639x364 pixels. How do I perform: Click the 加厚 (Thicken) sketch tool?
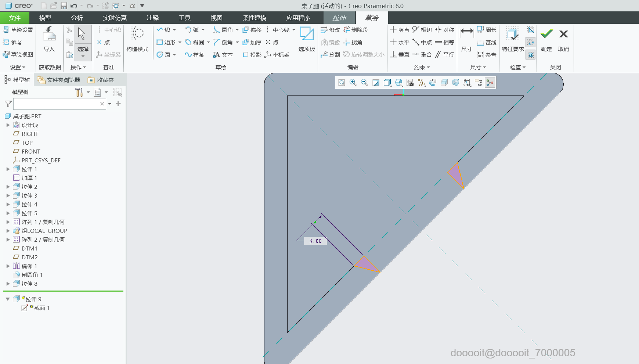[252, 42]
